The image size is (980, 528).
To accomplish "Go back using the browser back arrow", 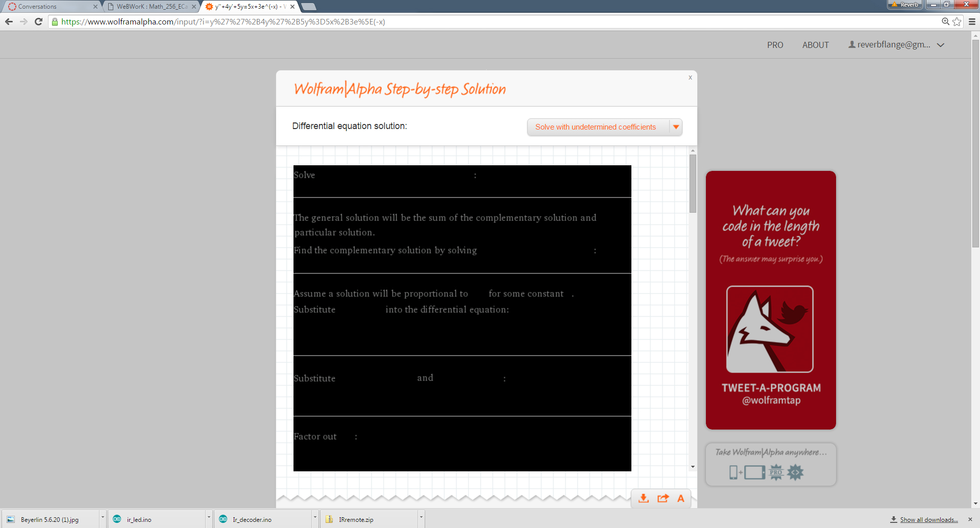I will 9,21.
